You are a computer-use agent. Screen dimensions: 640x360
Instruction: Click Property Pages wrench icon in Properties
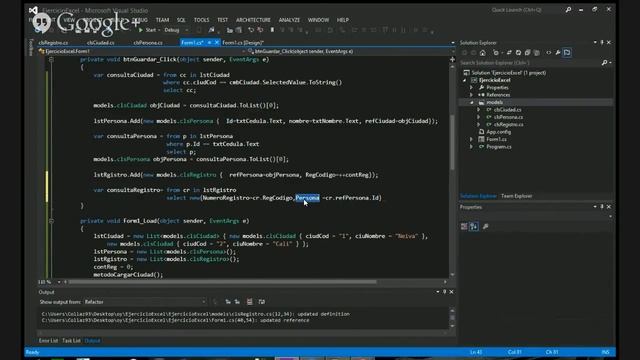coord(485,227)
